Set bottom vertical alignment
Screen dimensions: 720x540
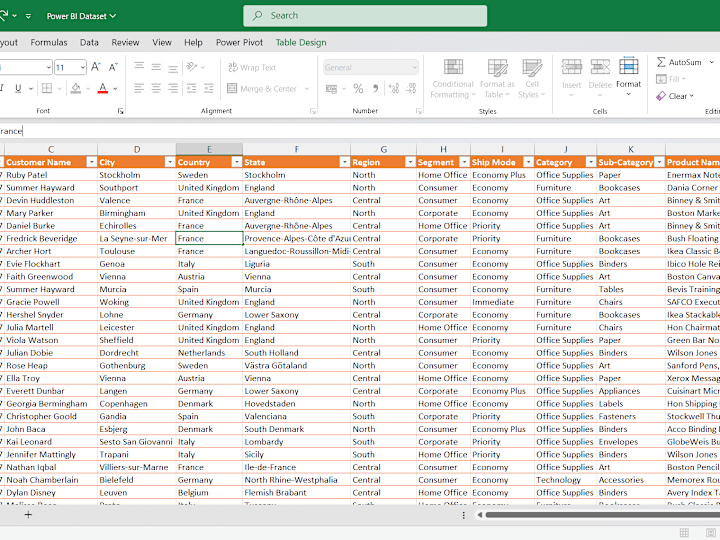pyautogui.click(x=173, y=67)
